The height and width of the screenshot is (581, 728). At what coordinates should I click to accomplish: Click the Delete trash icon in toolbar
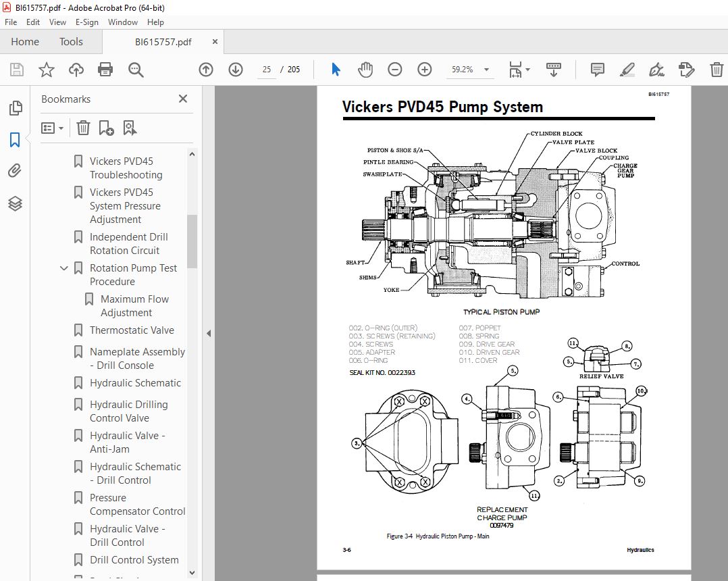pyautogui.click(x=717, y=70)
